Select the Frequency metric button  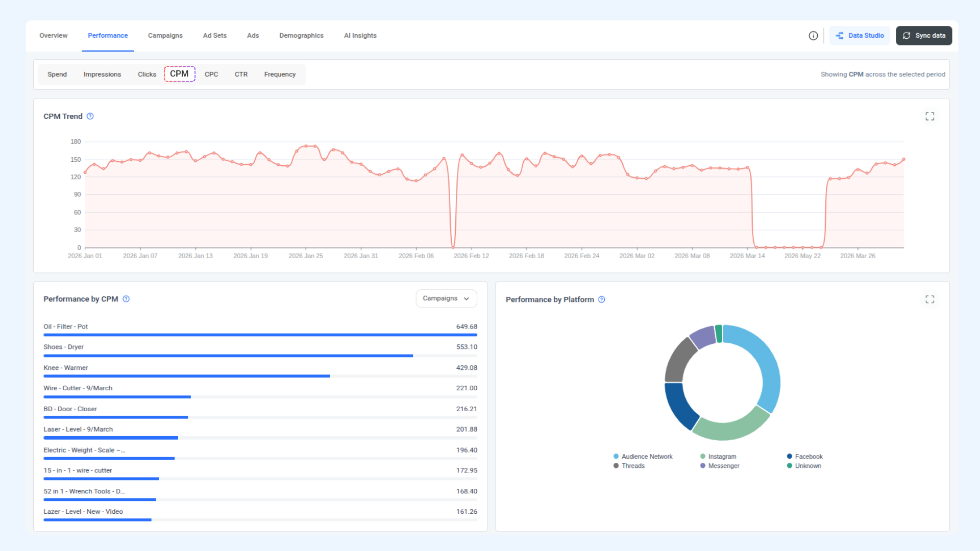280,74
